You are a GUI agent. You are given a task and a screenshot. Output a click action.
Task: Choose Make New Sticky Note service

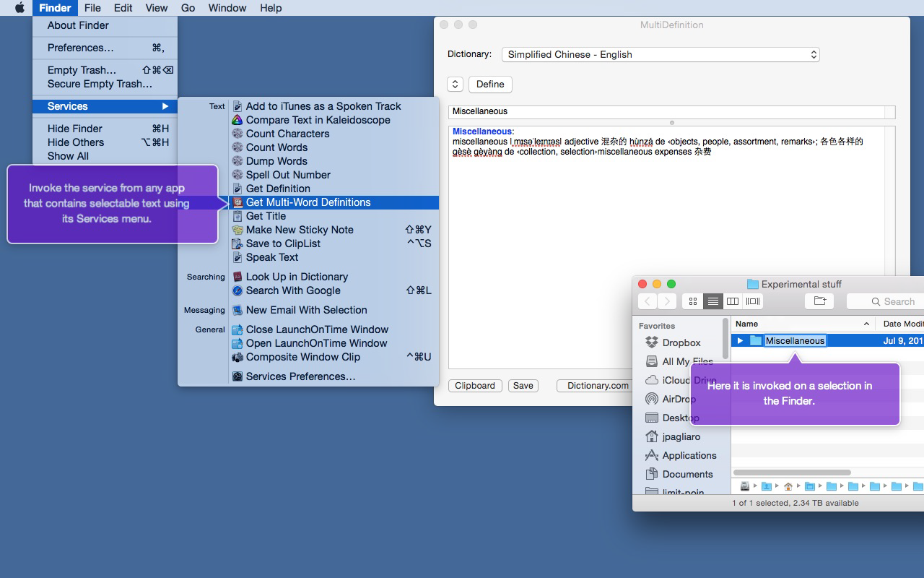pos(299,230)
